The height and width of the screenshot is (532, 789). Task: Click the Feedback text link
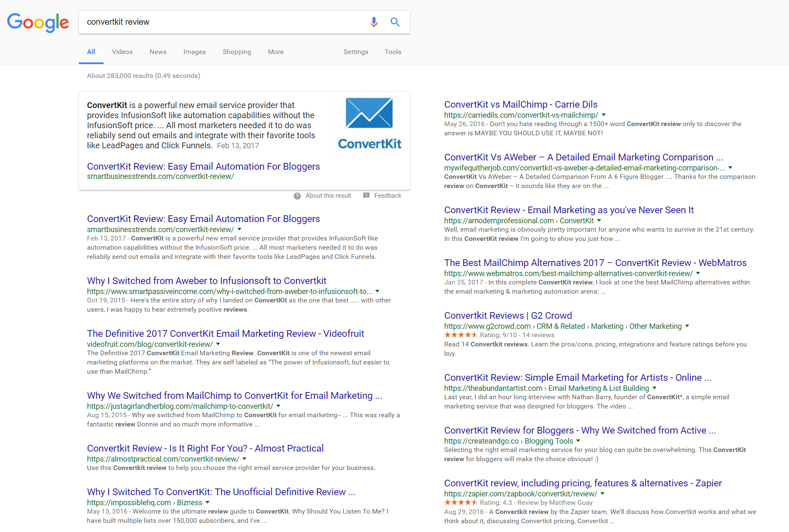point(388,196)
